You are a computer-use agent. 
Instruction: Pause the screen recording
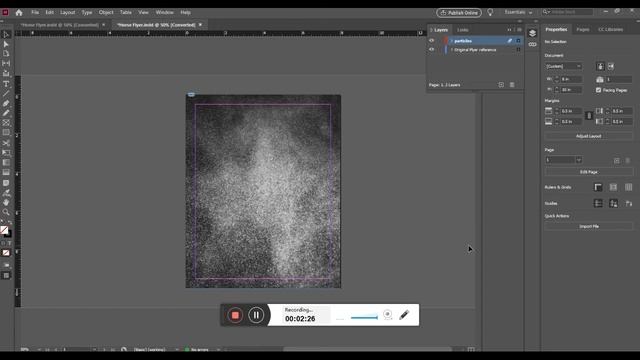[256, 315]
